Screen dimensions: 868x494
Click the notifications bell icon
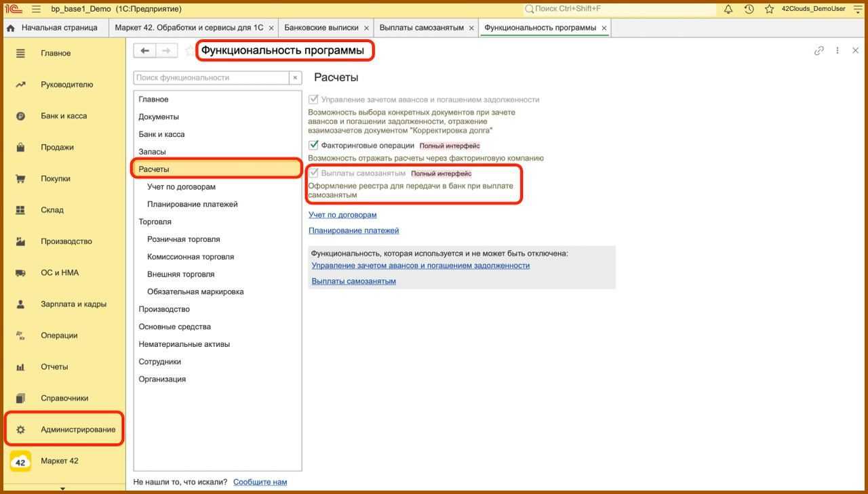coord(728,9)
